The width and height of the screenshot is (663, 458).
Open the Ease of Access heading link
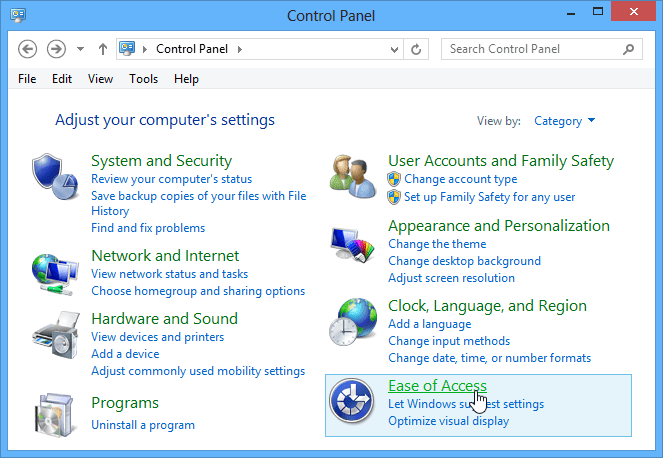[x=437, y=386]
